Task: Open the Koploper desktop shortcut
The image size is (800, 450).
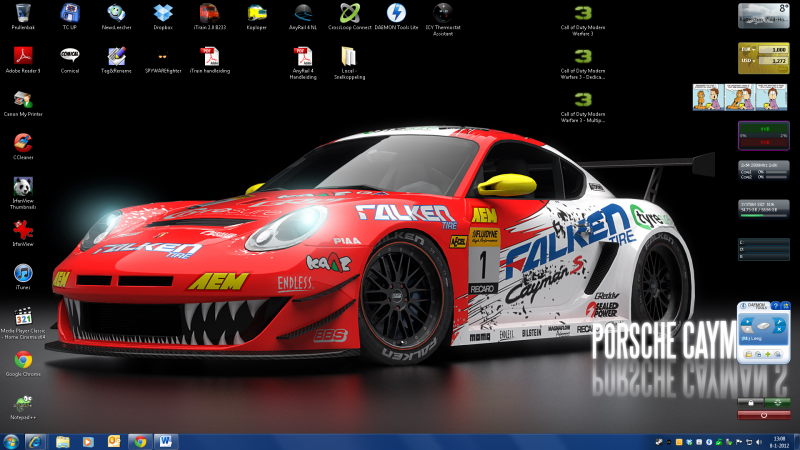Action: (x=257, y=17)
